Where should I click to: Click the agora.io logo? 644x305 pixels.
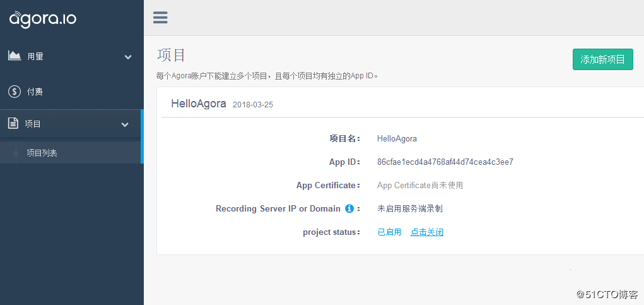(43, 19)
